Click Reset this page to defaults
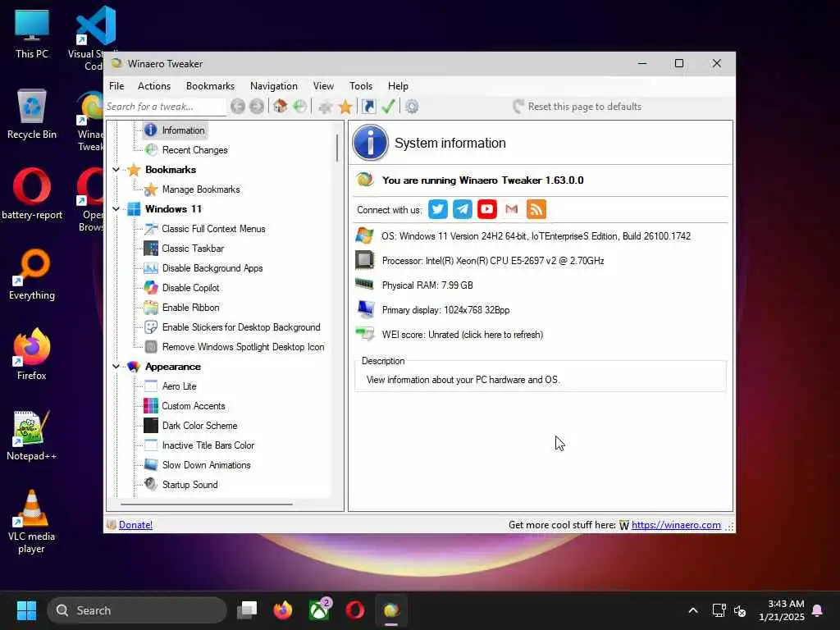 coord(577,106)
